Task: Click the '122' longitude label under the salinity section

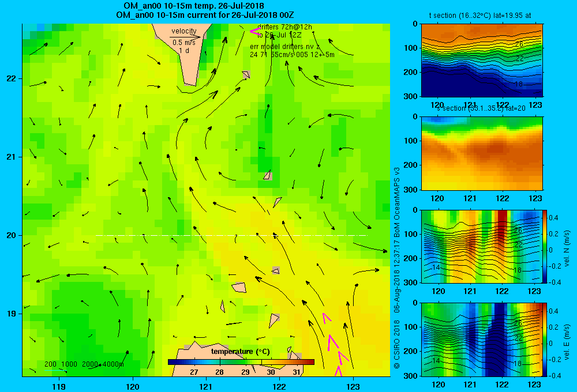Action: pyautogui.click(x=503, y=198)
